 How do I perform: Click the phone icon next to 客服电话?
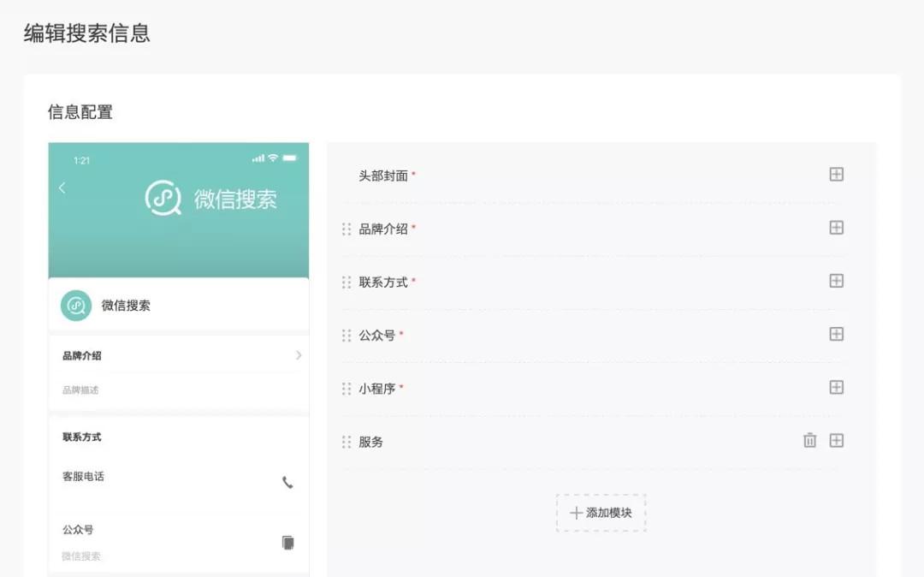click(287, 482)
